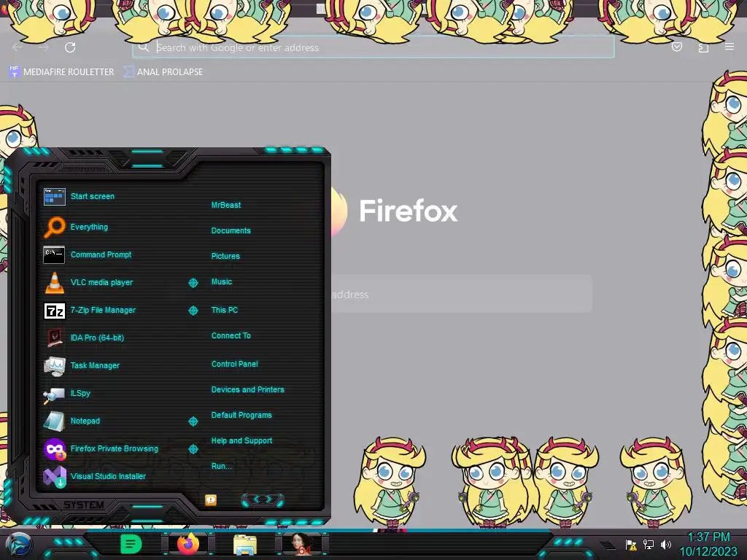Open Default Programs
The width and height of the screenshot is (747, 560).
click(x=241, y=415)
